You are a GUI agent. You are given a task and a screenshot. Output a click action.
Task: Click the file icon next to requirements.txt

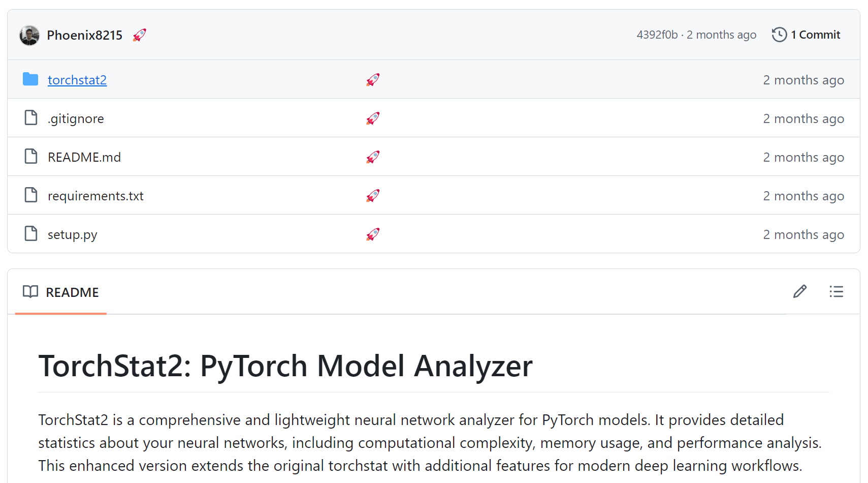tap(31, 195)
